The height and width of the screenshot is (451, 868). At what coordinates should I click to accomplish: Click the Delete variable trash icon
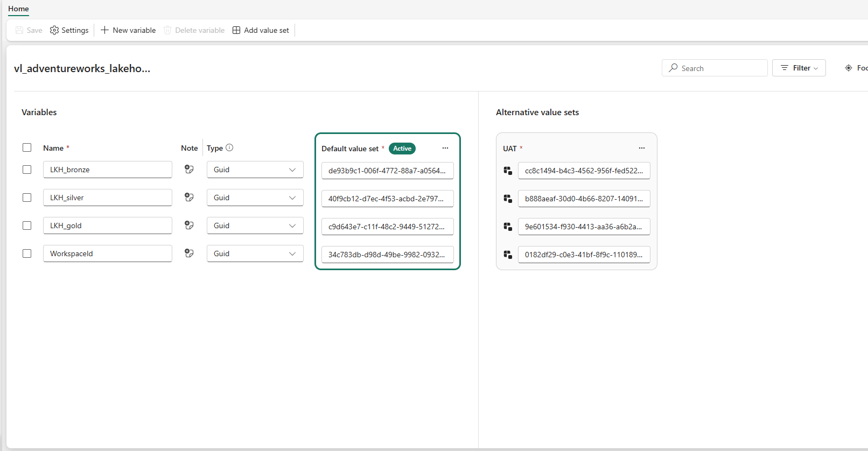click(x=167, y=30)
